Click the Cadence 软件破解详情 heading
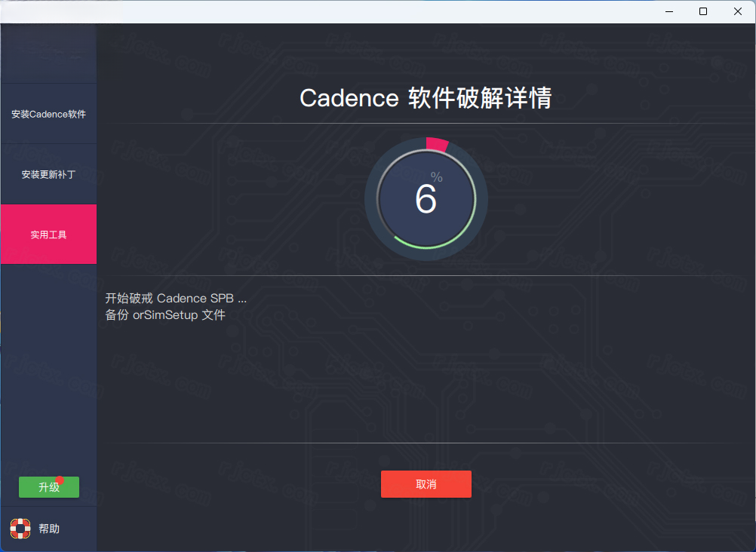The image size is (756, 552). 426,98
